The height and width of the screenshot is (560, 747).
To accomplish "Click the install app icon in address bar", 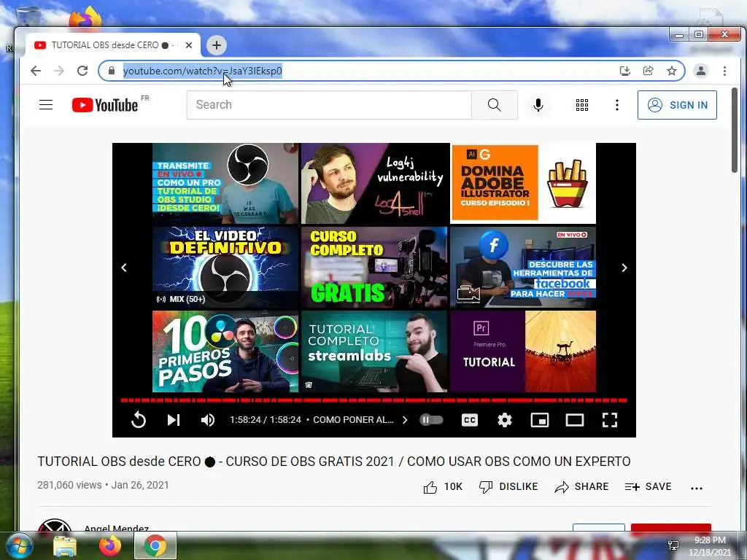I will pos(625,71).
